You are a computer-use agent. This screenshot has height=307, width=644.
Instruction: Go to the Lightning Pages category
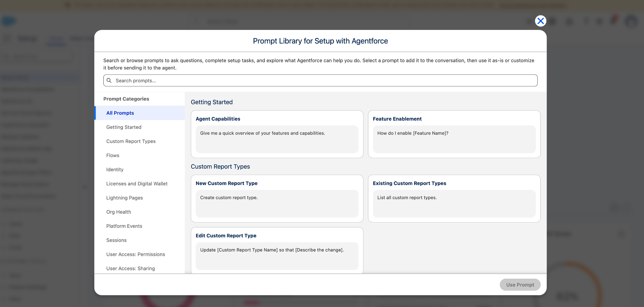pyautogui.click(x=140, y=198)
